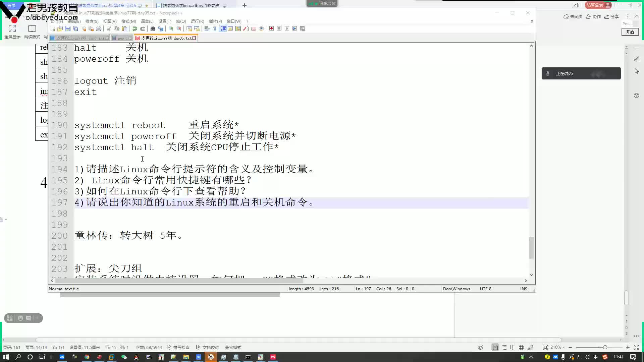
Task: Save recorded macro icon
Action: (x=302, y=28)
